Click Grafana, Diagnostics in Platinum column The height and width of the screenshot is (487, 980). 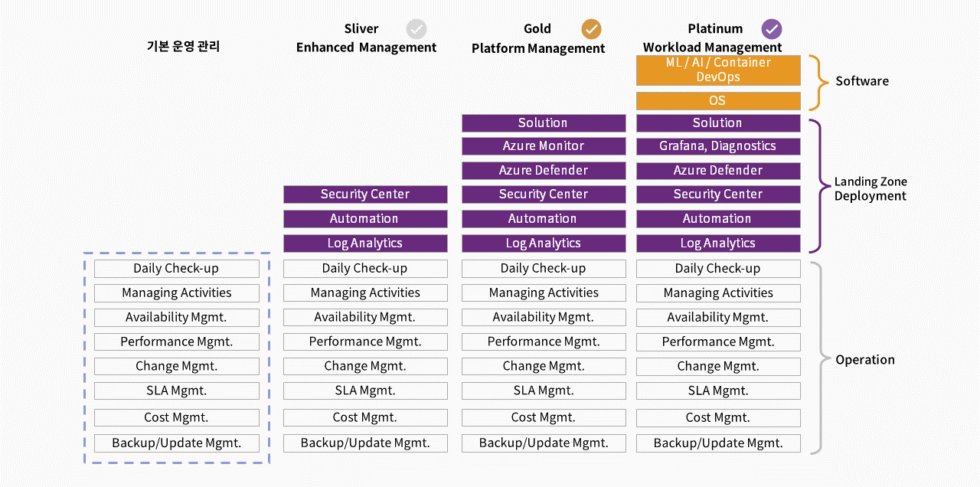(718, 146)
